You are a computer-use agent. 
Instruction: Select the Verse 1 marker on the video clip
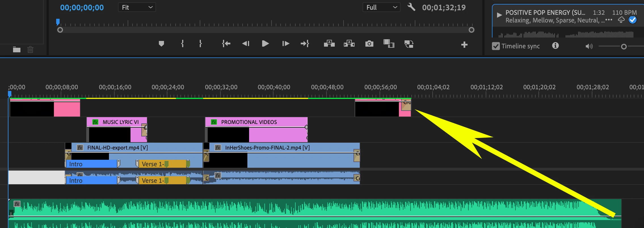click(162, 164)
